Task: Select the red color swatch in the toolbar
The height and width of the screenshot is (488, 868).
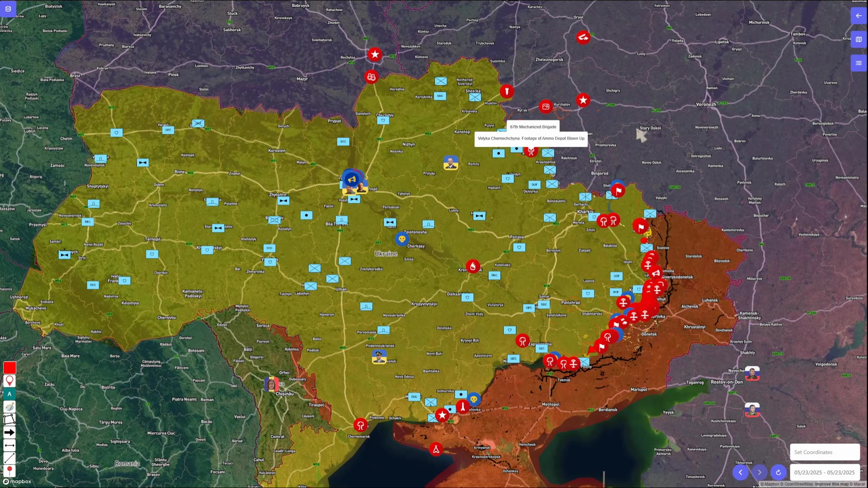Action: click(x=9, y=368)
